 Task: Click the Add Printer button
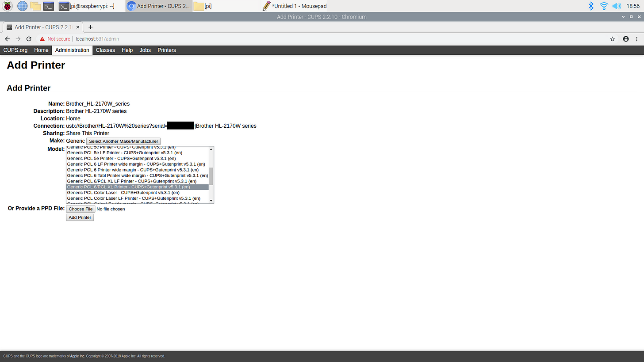click(x=80, y=217)
